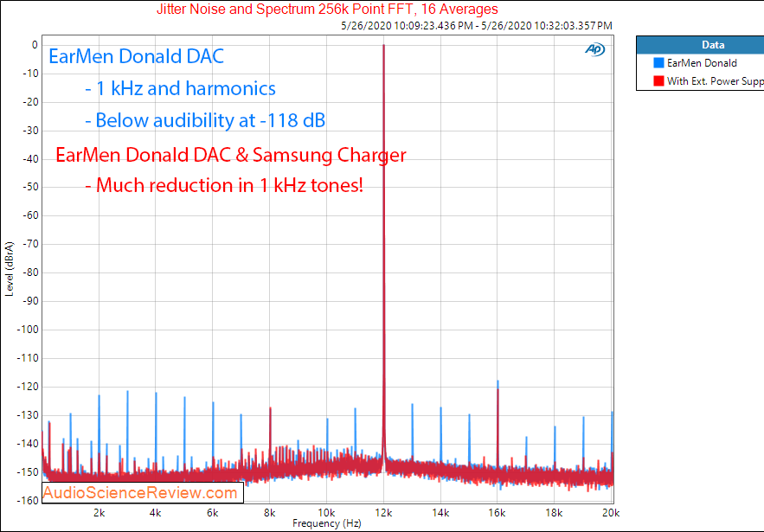Click the 'Much reduction in 1 kHz tones!' annotation
This screenshot has width=764, height=532.
point(224,185)
